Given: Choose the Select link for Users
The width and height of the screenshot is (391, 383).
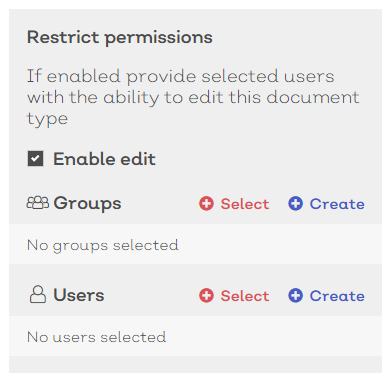Looking at the screenshot, I should tap(245, 296).
